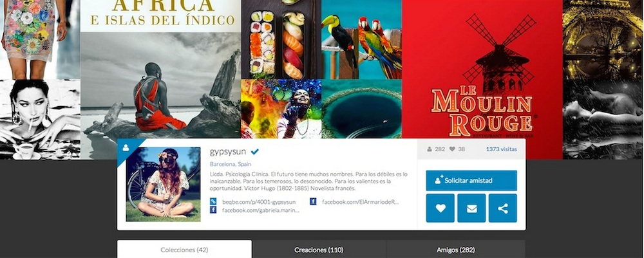
Task: Click the beqbe link icon
Action: pyautogui.click(x=213, y=201)
